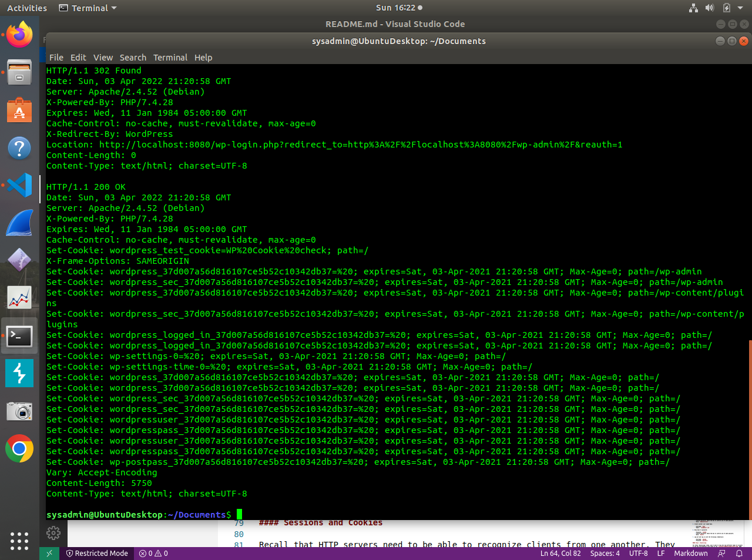This screenshot has width=752, height=560.
Task: Open Google Chrome from the dock
Action: click(19, 449)
